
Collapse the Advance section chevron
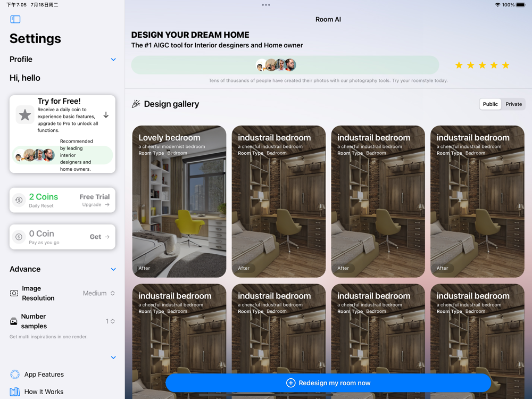click(x=113, y=269)
